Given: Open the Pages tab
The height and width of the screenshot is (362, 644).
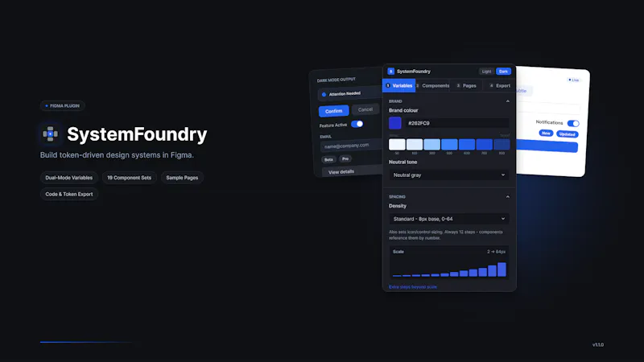Looking at the screenshot, I should [466, 86].
